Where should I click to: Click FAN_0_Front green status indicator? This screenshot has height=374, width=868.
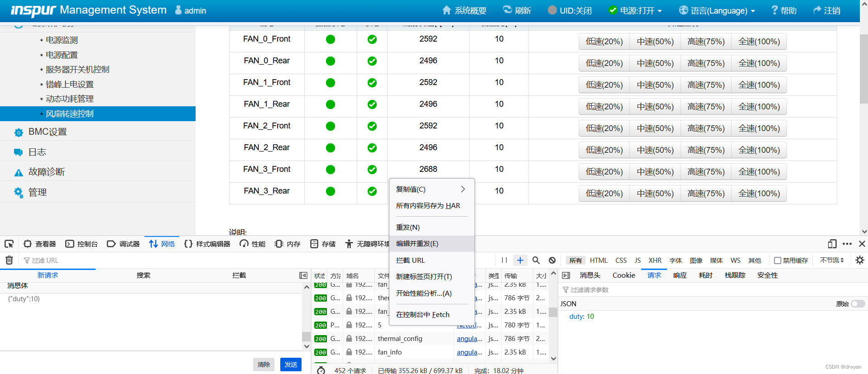tap(331, 39)
